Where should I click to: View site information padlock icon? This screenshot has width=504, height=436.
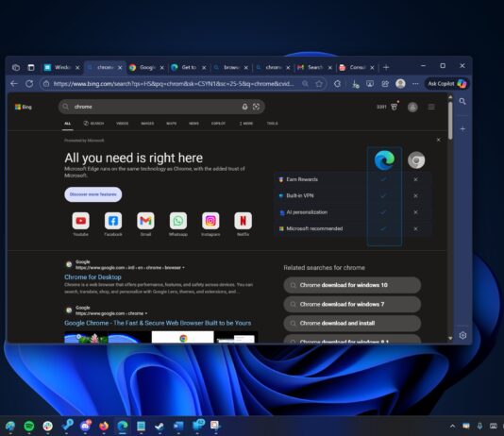(46, 84)
